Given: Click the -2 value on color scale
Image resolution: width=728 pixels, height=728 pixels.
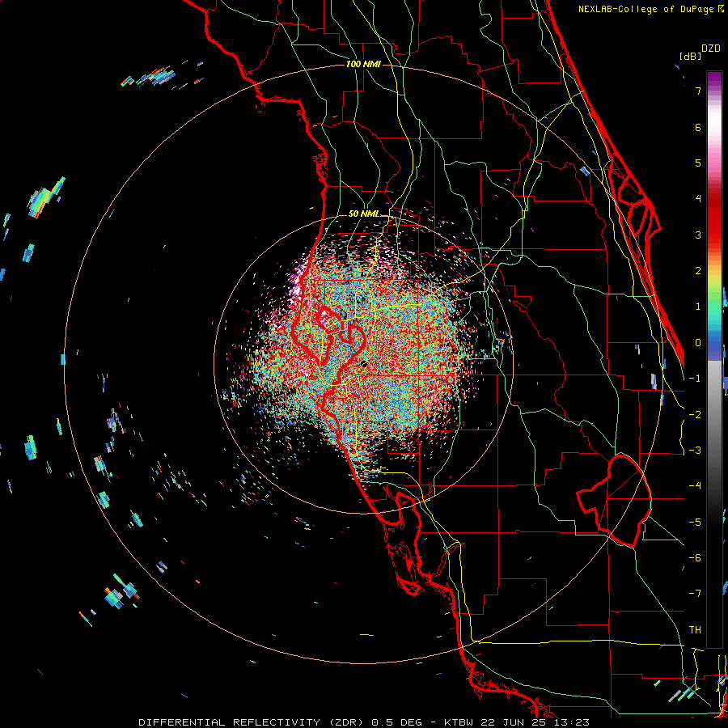Looking at the screenshot, I should [x=695, y=415].
